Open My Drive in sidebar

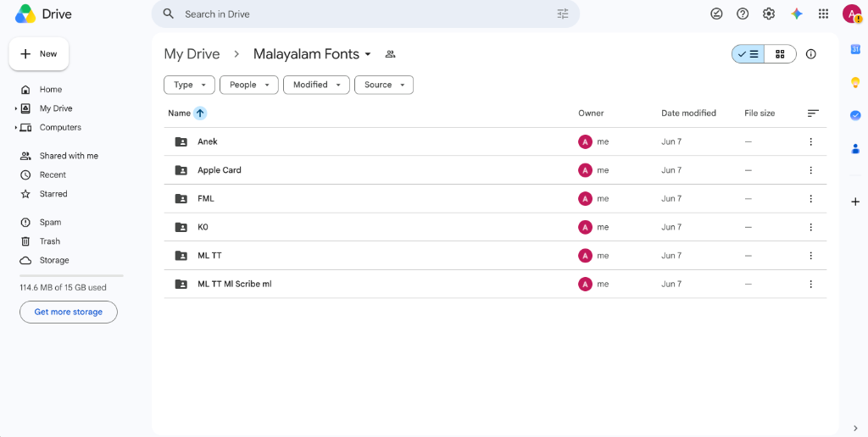click(56, 108)
